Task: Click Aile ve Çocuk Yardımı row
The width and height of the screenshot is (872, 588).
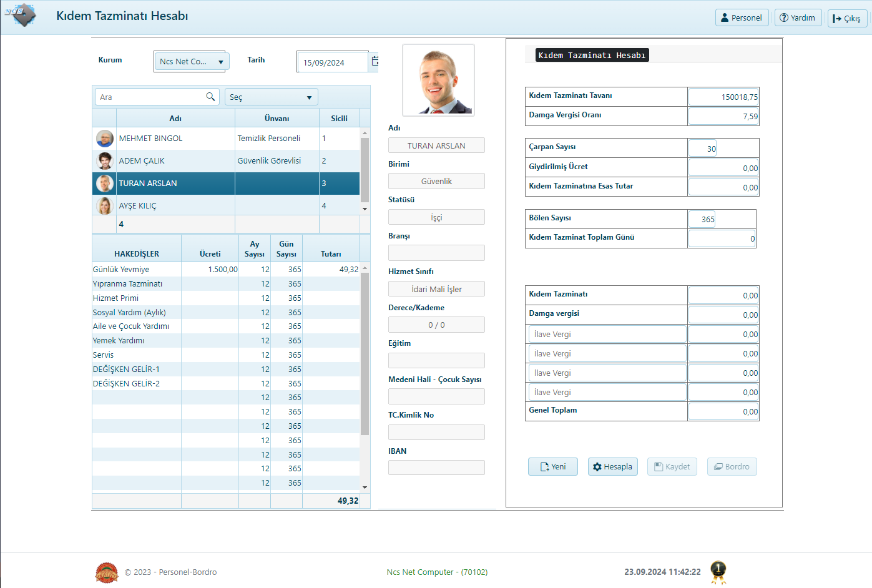Action: pyautogui.click(x=226, y=326)
